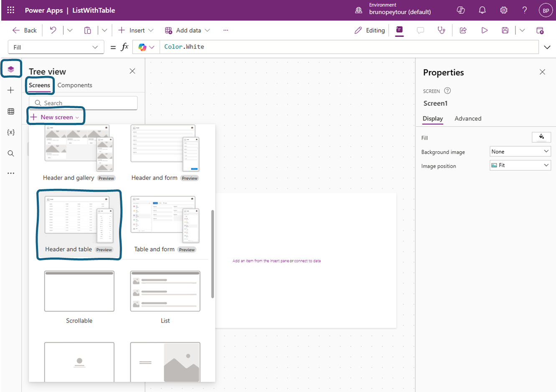Open the Background image dropdown
556x392 pixels.
click(520, 151)
